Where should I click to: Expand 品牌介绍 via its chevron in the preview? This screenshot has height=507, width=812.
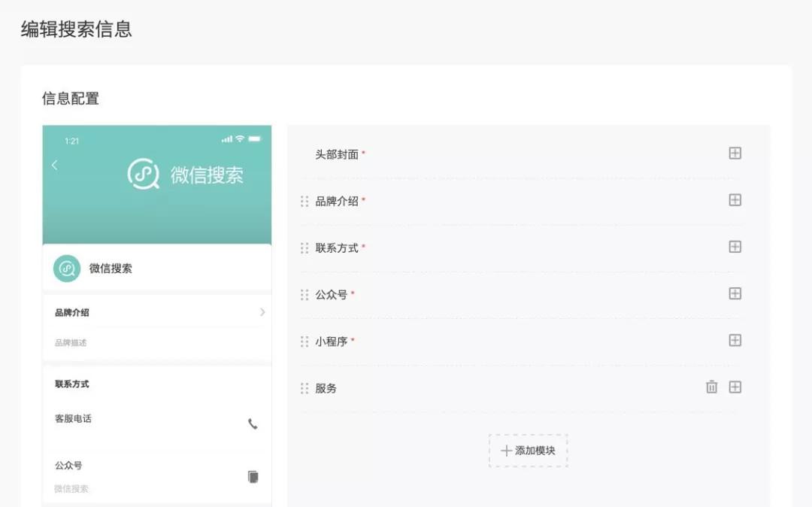(x=262, y=311)
